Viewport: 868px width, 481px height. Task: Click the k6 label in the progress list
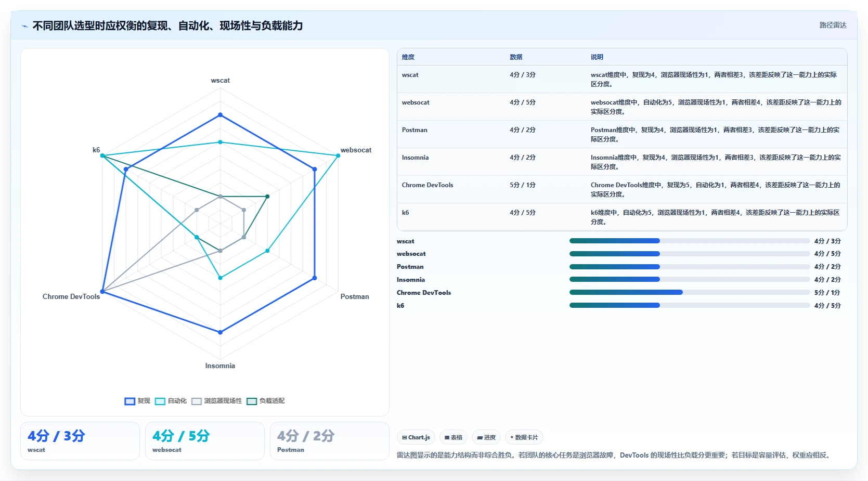[x=400, y=306]
